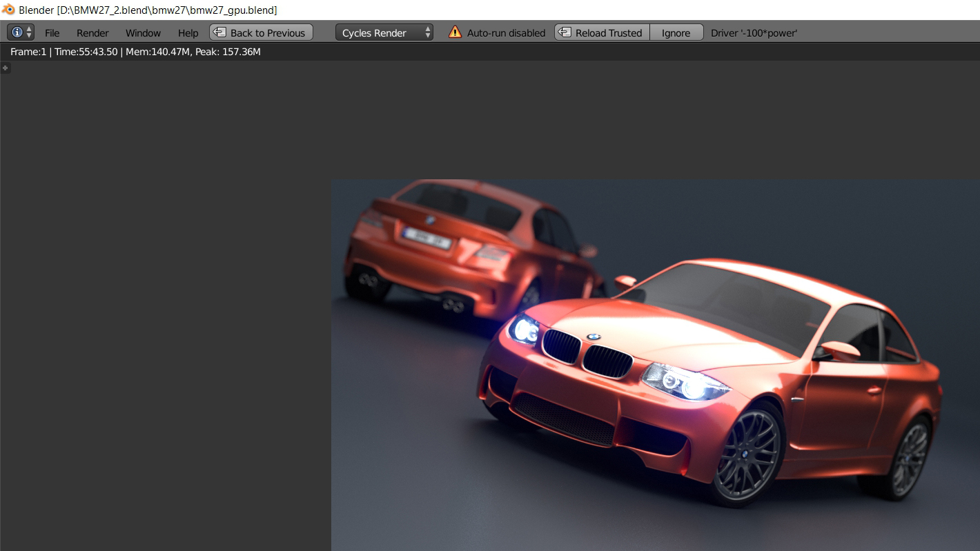Screen dimensions: 980x551
Task: Click the small plus expander under the header
Action: [5, 68]
